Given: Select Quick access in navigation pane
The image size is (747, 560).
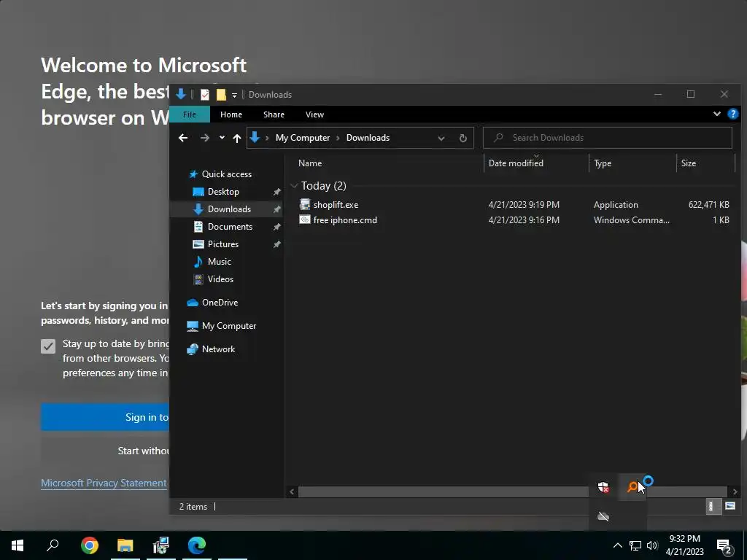Looking at the screenshot, I should pyautogui.click(x=226, y=174).
